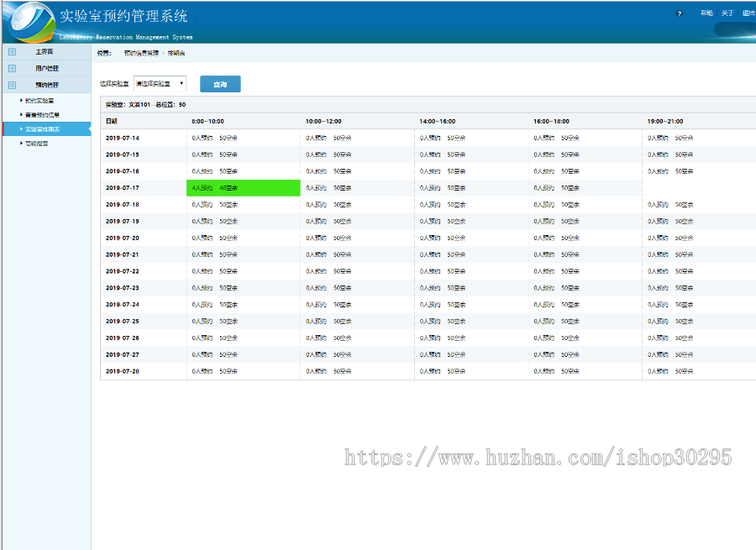Select the green 4人预约 booking cell
This screenshot has width=756, height=550.
[244, 188]
